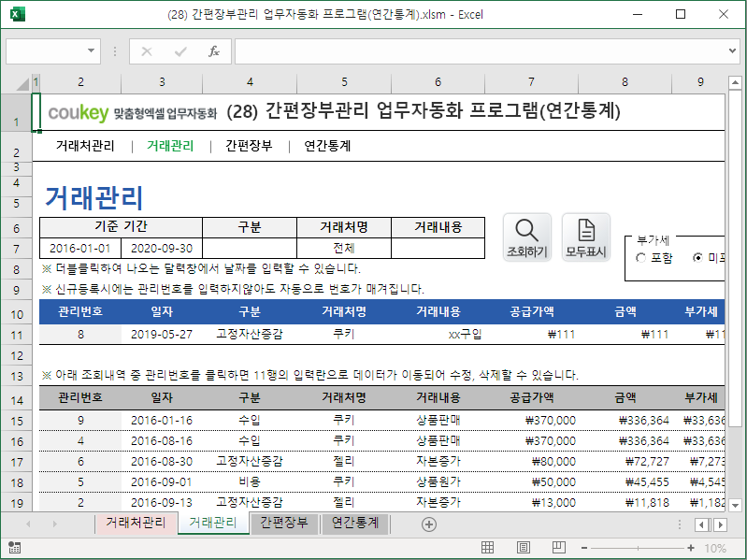Click the zoom slider track
The width and height of the screenshot is (747, 560).
(x=638, y=548)
